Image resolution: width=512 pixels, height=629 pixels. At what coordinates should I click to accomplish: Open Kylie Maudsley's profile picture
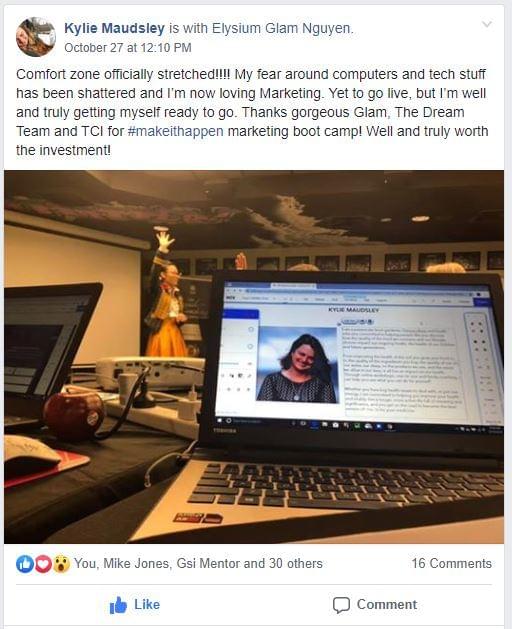tap(36, 37)
